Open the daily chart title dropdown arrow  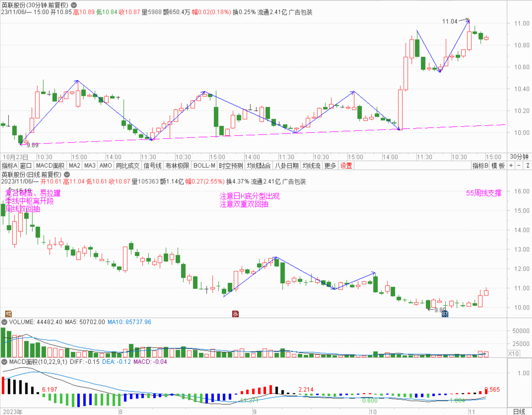[67, 175]
